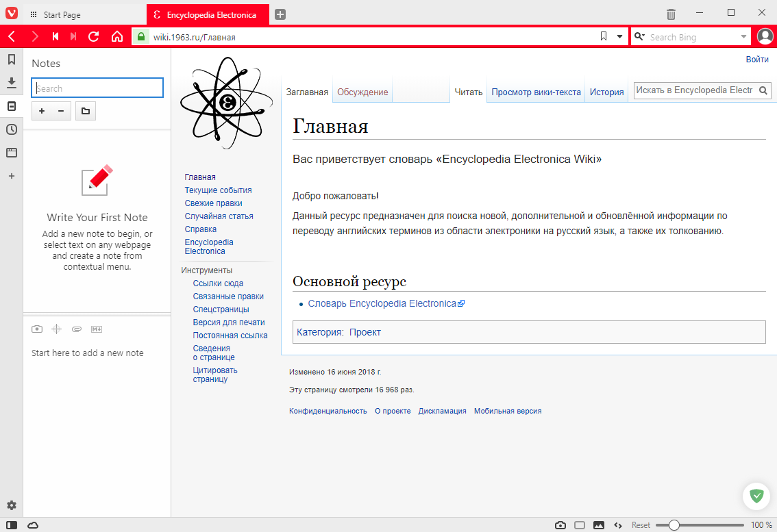Viewport: 777px width, 532px height.
Task: Open the History panel clock icon
Action: [x=12, y=129]
